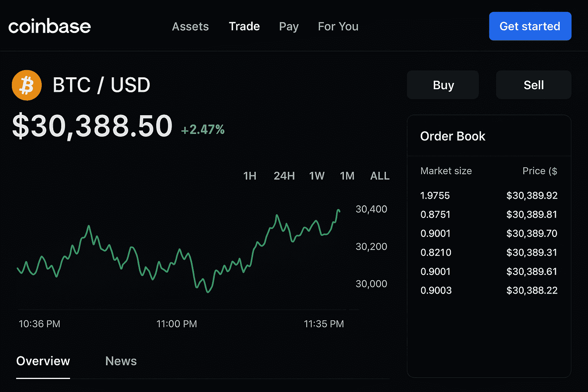Open the For You page
Image resolution: width=588 pixels, height=392 pixels.
click(x=338, y=26)
